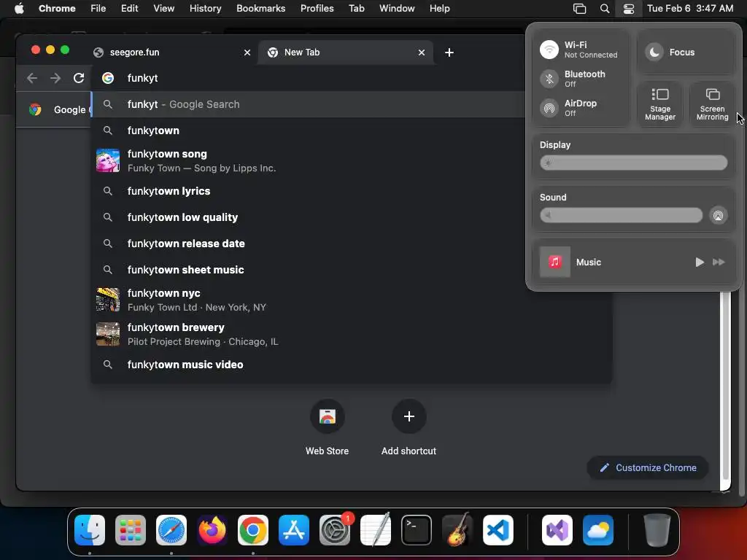Skip to next track in Music
The height and width of the screenshot is (560, 747).
coord(719,262)
